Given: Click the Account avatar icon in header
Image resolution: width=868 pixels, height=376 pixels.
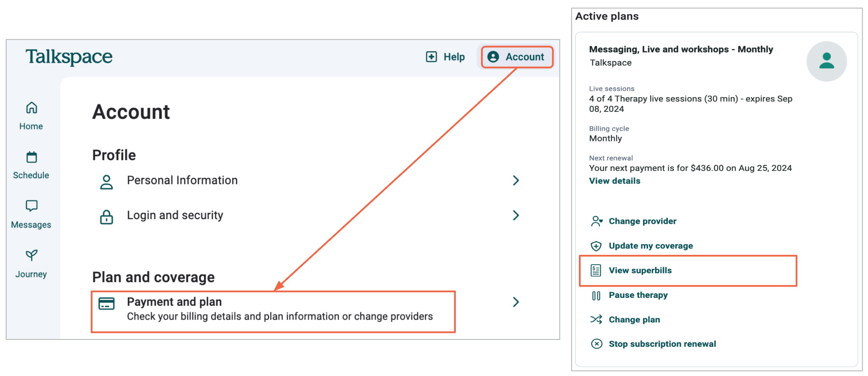Looking at the screenshot, I should [x=493, y=57].
